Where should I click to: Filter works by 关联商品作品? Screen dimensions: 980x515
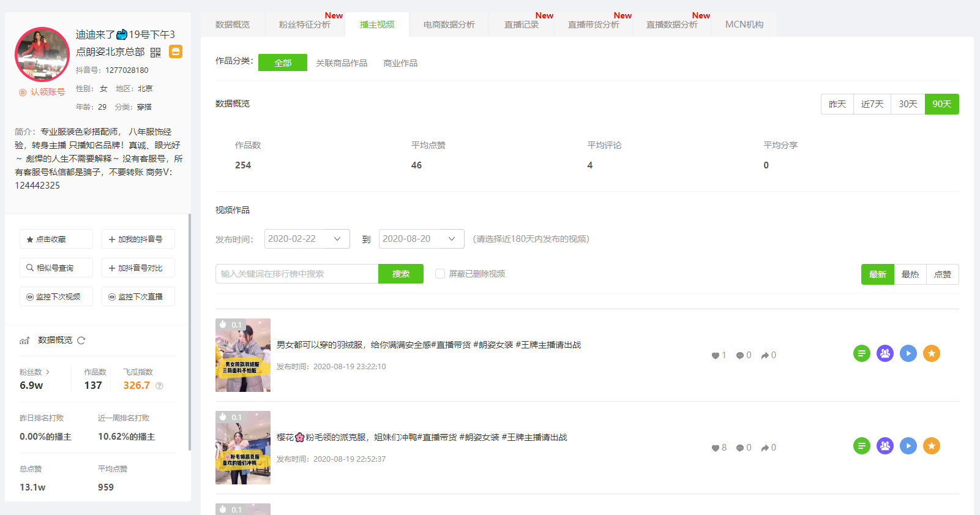tap(342, 63)
